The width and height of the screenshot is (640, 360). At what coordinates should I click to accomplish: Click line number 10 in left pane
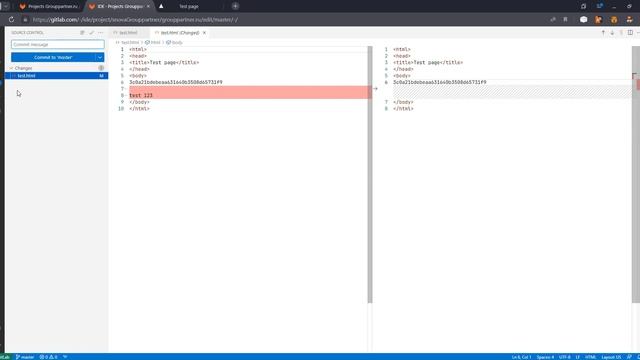121,109
